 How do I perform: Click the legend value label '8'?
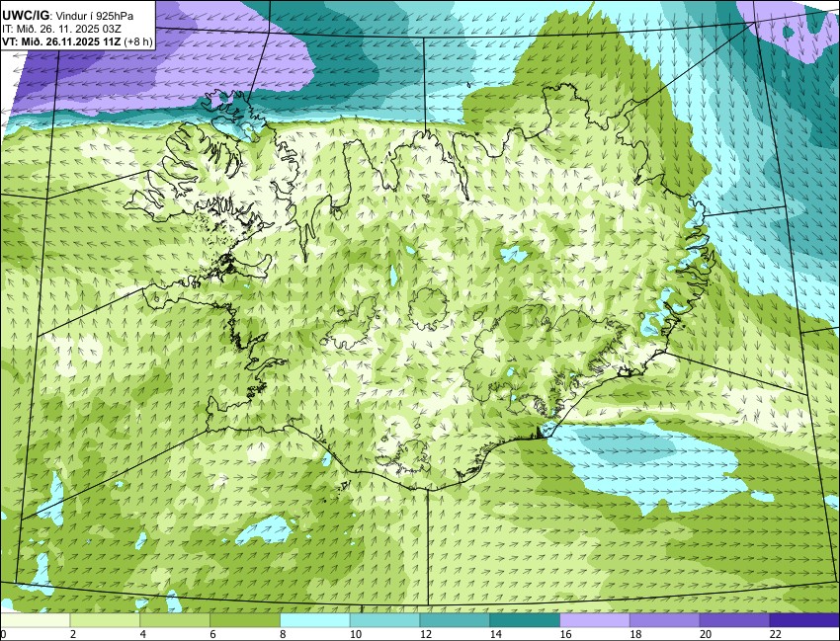pos(283,634)
